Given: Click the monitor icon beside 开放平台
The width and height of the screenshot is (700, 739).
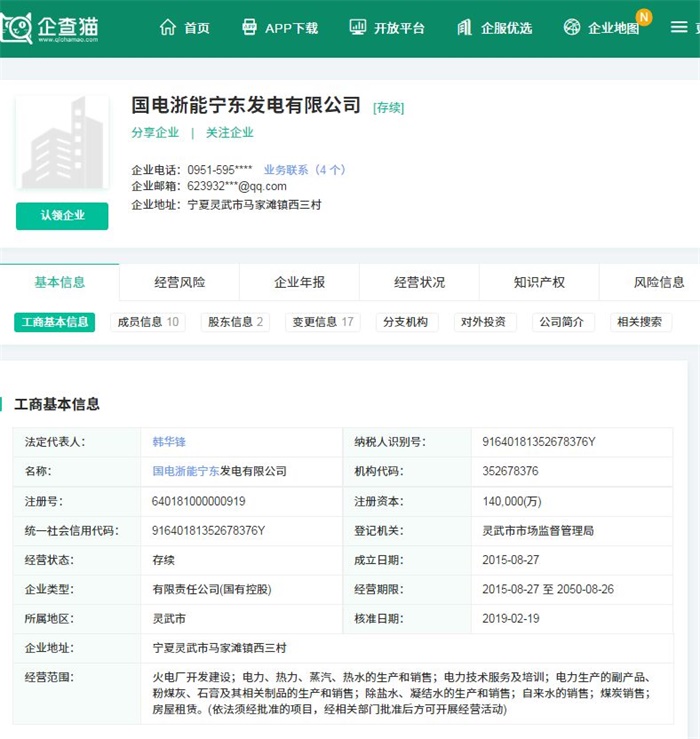Looking at the screenshot, I should [x=358, y=27].
